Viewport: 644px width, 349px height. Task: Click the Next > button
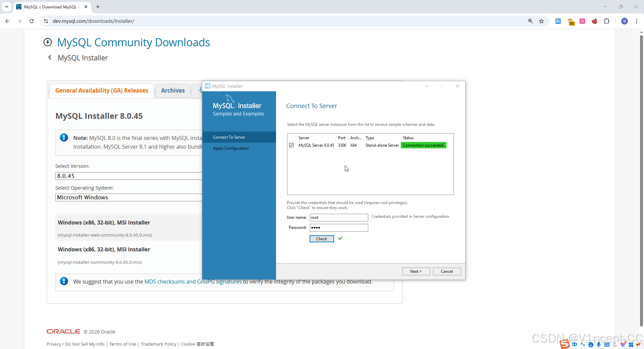(x=416, y=271)
